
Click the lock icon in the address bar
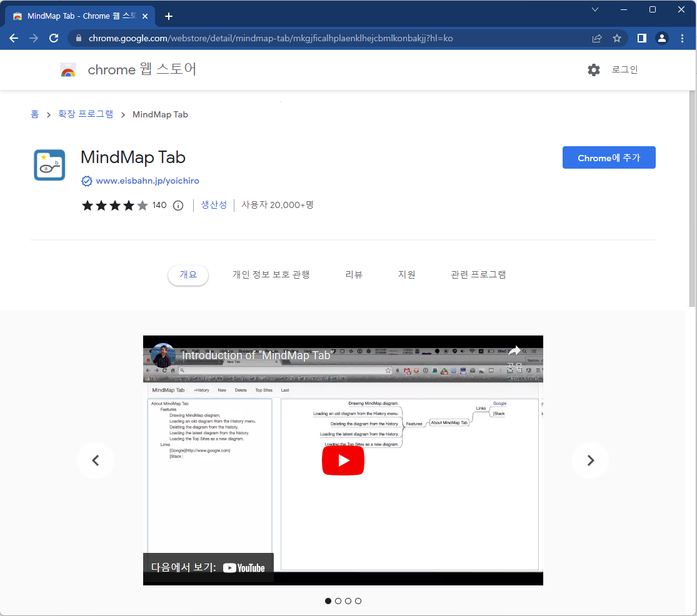79,38
